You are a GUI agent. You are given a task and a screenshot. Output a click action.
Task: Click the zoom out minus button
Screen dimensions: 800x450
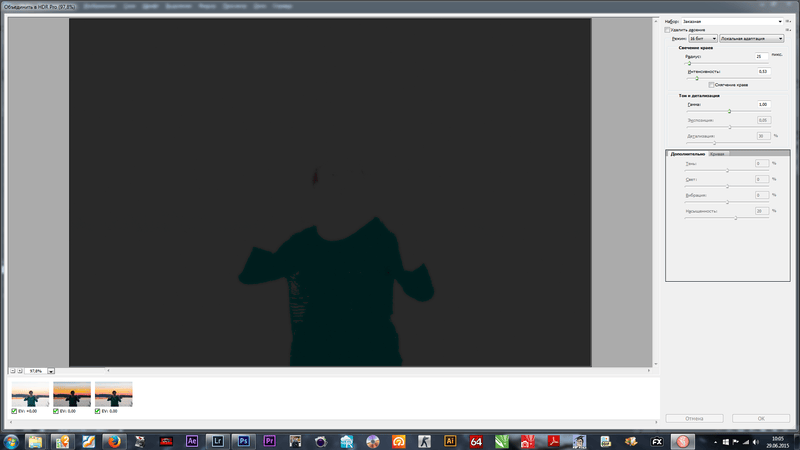[12, 370]
